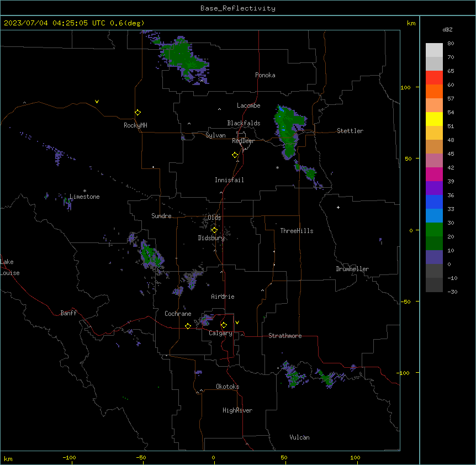Click the yellow legend swatch below 54
The image size is (476, 465).
[x=434, y=119]
